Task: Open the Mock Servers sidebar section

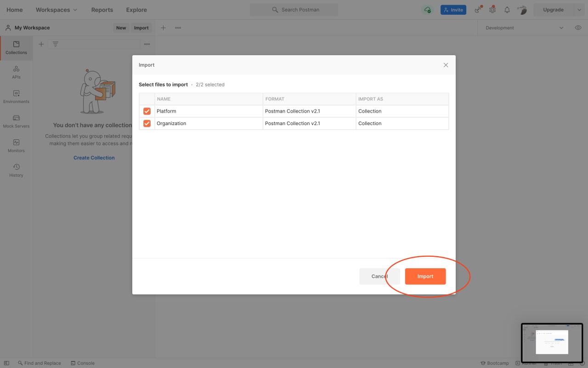Action: (16, 121)
